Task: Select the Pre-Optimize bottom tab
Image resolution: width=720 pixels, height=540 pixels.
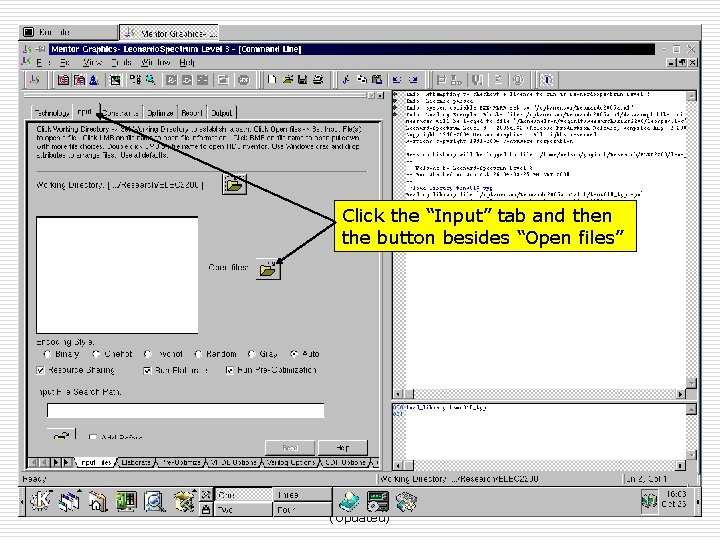Action: pyautogui.click(x=182, y=462)
